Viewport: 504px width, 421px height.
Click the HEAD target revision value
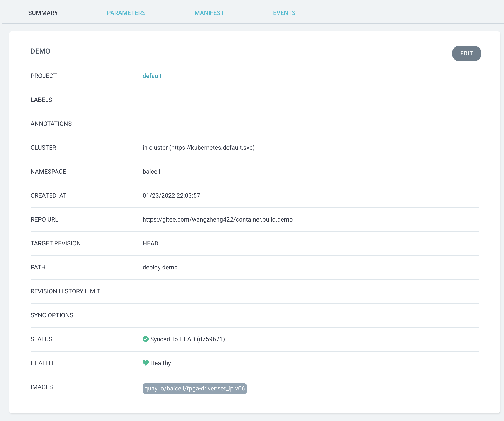[x=150, y=243]
